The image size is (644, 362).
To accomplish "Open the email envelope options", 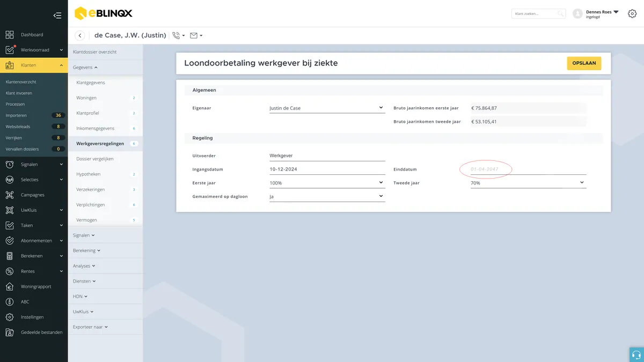I will pos(196,35).
